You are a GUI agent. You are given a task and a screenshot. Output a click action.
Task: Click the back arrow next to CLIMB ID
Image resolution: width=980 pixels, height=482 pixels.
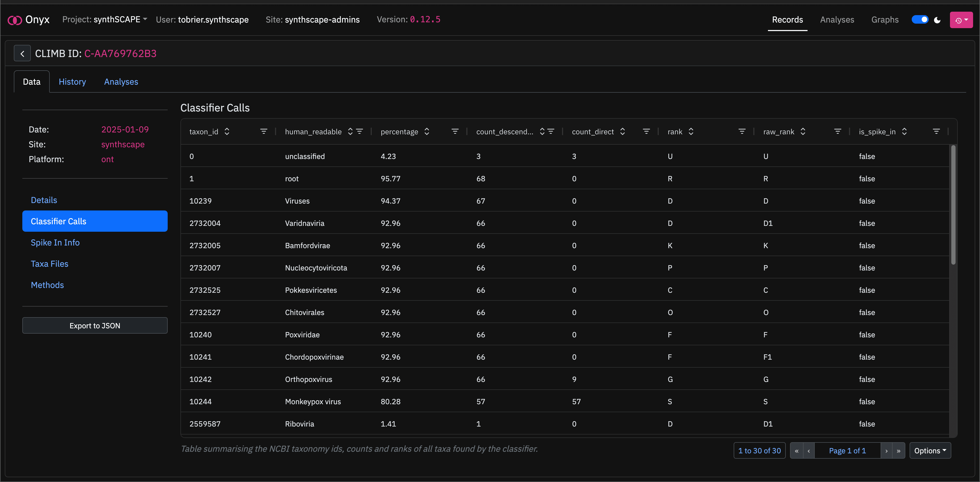coord(22,54)
